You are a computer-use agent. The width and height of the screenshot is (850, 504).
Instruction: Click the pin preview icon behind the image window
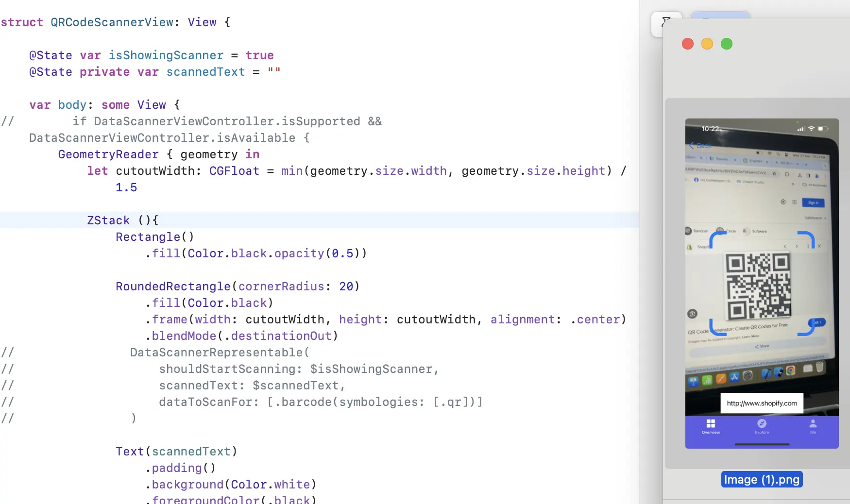click(x=665, y=22)
